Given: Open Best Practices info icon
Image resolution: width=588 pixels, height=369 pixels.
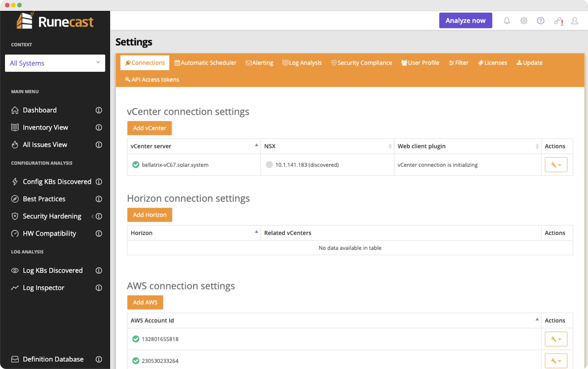Looking at the screenshot, I should tap(99, 199).
